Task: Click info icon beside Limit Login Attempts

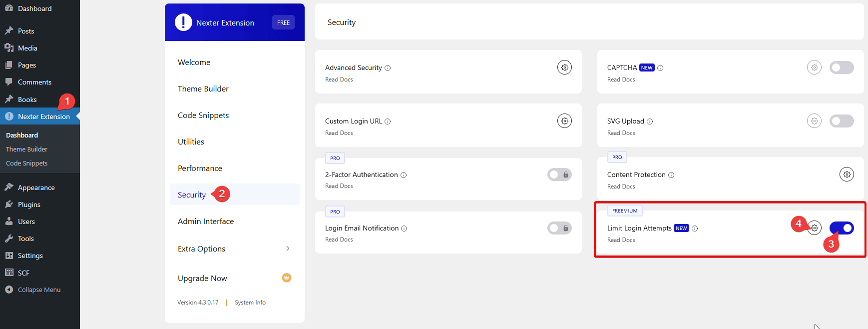Action: (x=695, y=228)
